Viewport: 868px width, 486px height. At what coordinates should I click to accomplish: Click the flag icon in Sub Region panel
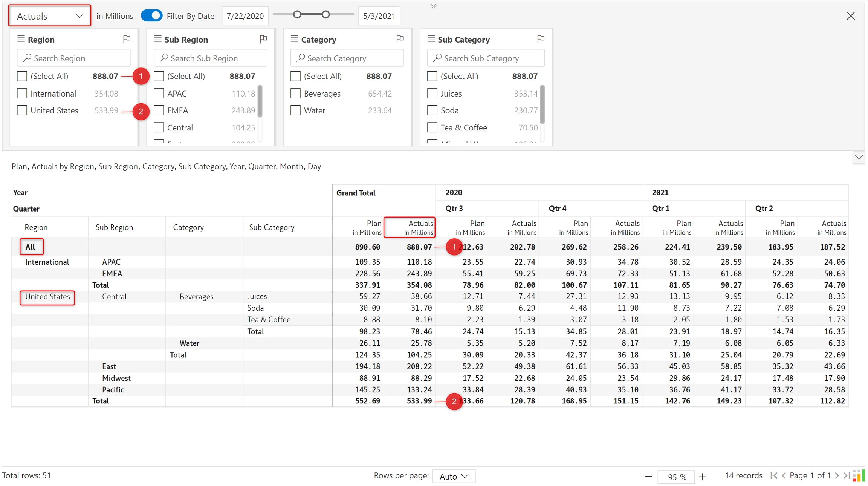click(263, 39)
